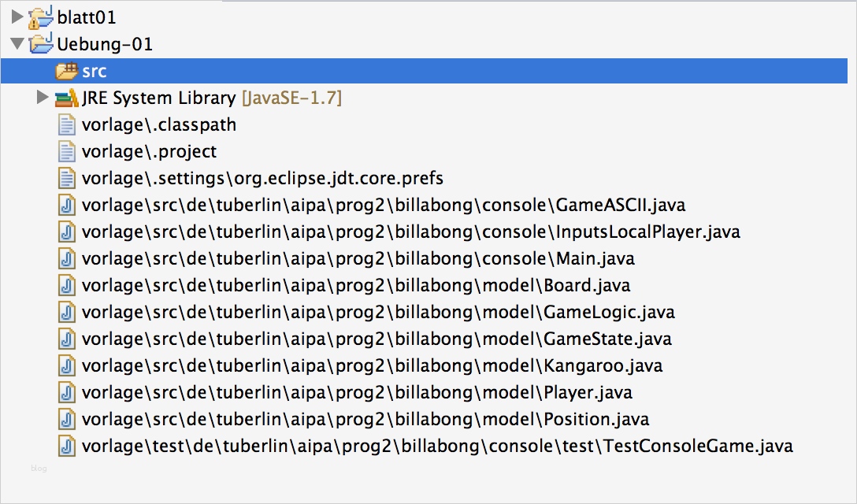The image size is (857, 504).
Task: Click the Java file icon beside TestConsoleGame.java
Action: (67, 446)
